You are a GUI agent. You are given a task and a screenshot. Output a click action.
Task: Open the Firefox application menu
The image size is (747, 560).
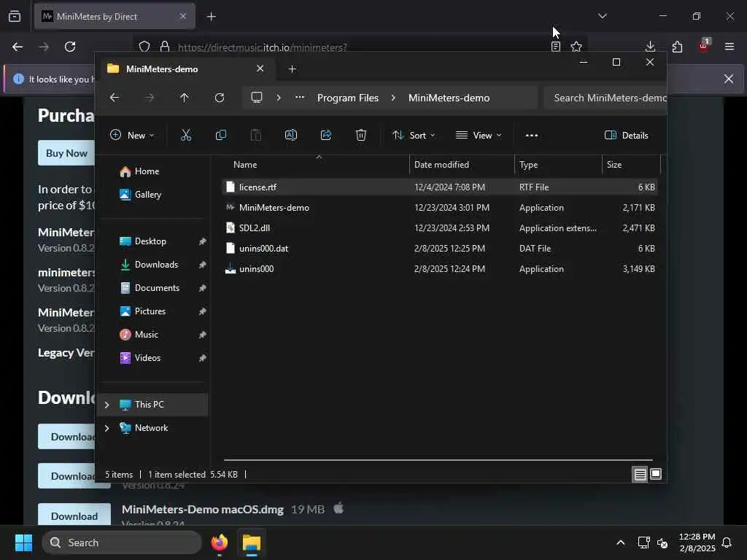(x=729, y=47)
